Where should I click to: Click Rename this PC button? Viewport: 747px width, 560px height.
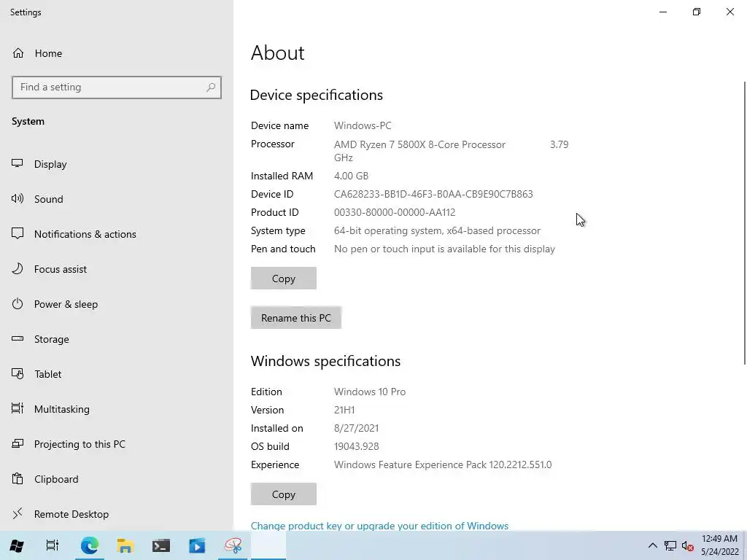point(296,318)
